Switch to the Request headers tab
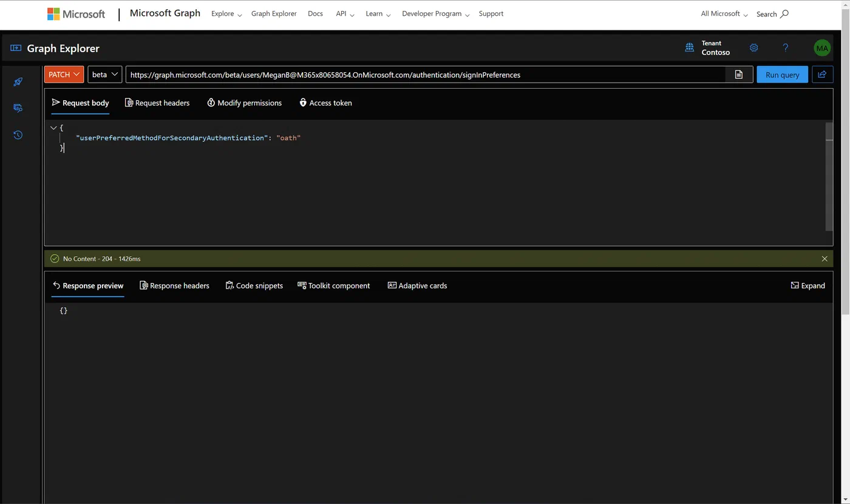The image size is (850, 504). 157,103
